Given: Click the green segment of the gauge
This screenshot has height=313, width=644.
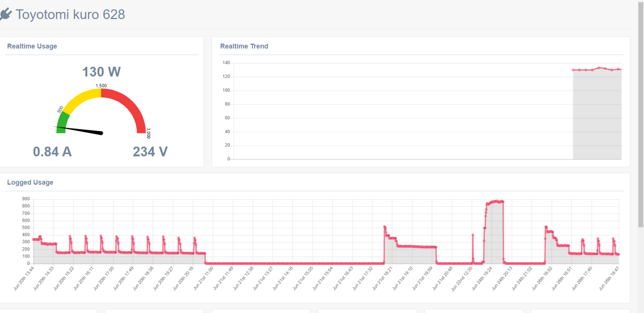Looking at the screenshot, I should coord(62,122).
